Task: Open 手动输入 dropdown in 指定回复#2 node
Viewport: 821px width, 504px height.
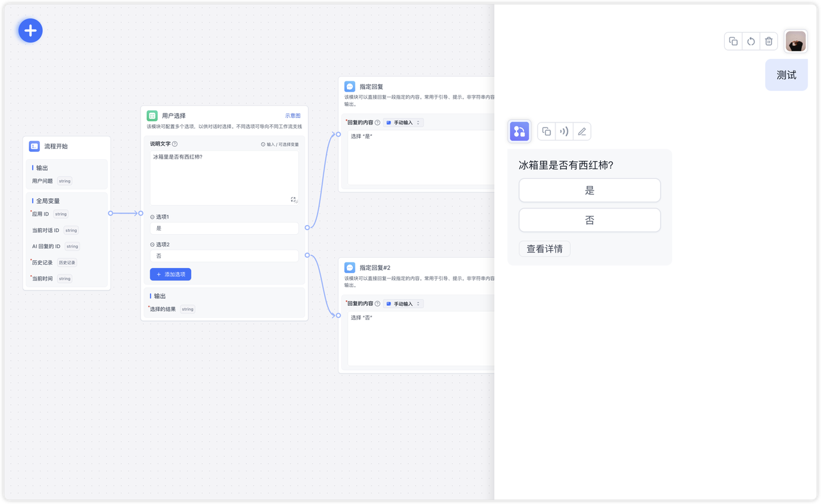Action: pyautogui.click(x=403, y=303)
